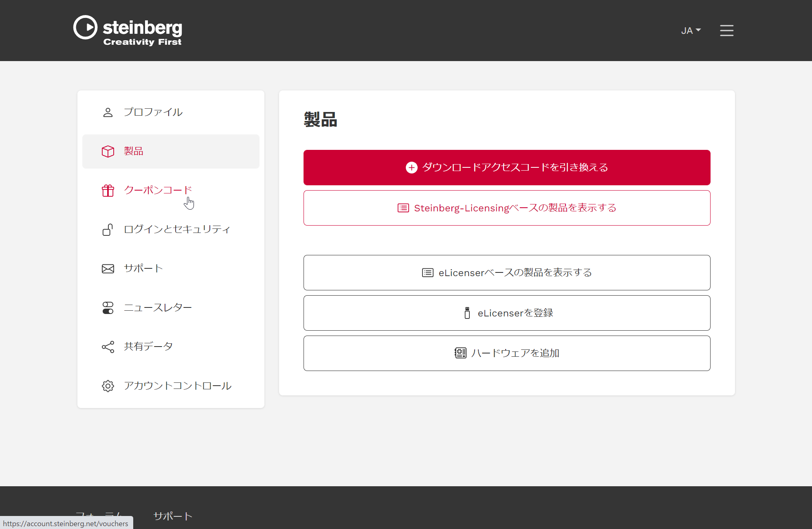Select 製品 sidebar item
Viewport: 812px width, 529px height.
point(171,151)
